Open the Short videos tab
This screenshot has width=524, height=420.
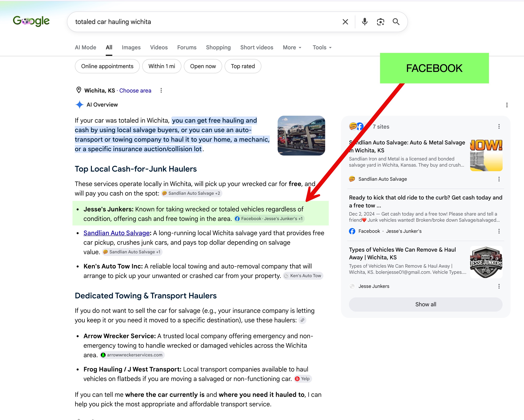tap(257, 47)
